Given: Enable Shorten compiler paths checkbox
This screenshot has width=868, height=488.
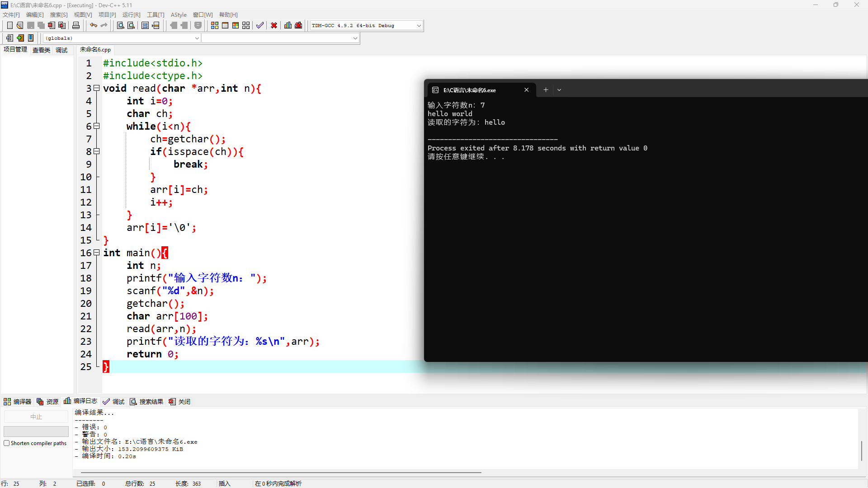Looking at the screenshot, I should 7,443.
